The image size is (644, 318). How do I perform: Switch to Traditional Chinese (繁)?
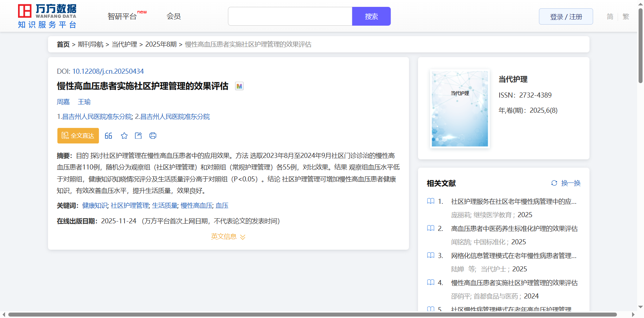coord(626,17)
